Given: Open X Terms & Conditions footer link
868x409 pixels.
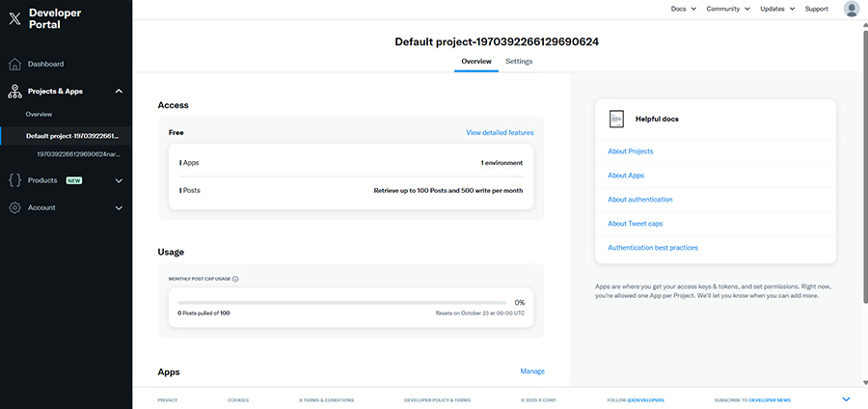Looking at the screenshot, I should point(326,399).
